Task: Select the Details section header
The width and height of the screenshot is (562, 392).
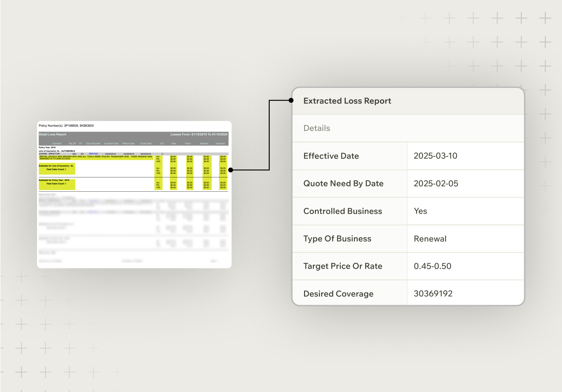Action: coord(316,128)
